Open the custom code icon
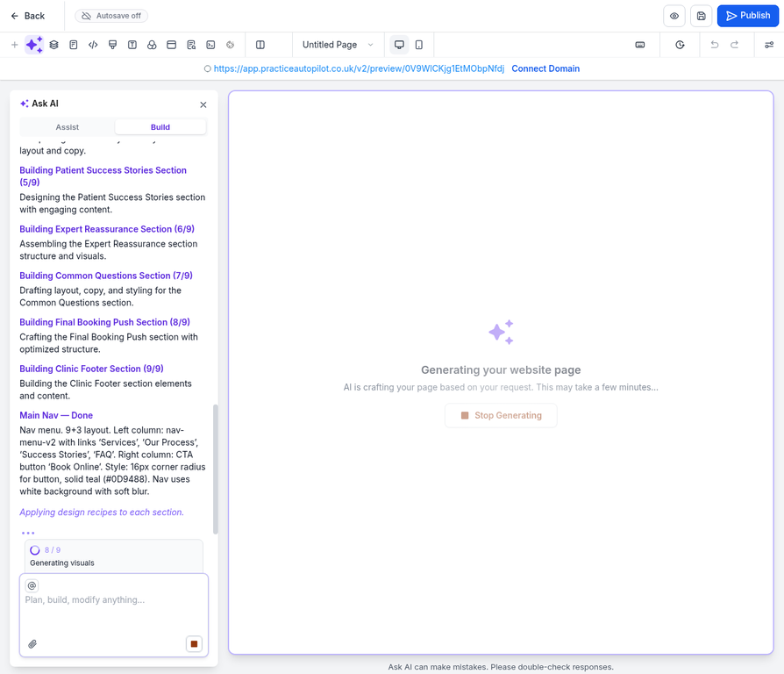This screenshot has height=674, width=784. (x=93, y=45)
